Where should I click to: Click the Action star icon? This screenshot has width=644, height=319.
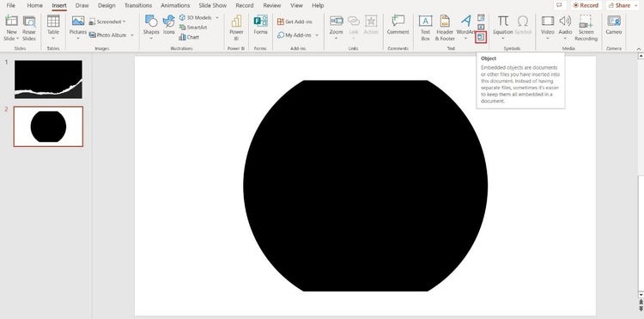click(371, 21)
